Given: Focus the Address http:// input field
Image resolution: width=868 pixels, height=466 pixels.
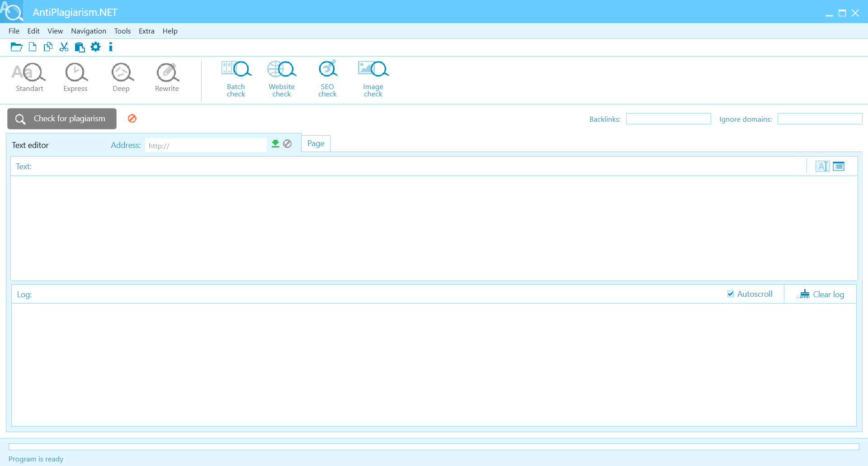Looking at the screenshot, I should point(206,146).
